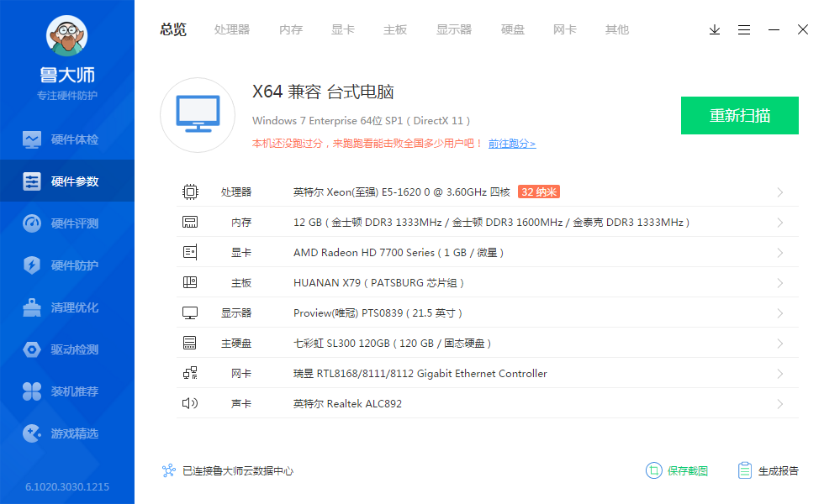Switch to the 主板 tab

tap(395, 29)
